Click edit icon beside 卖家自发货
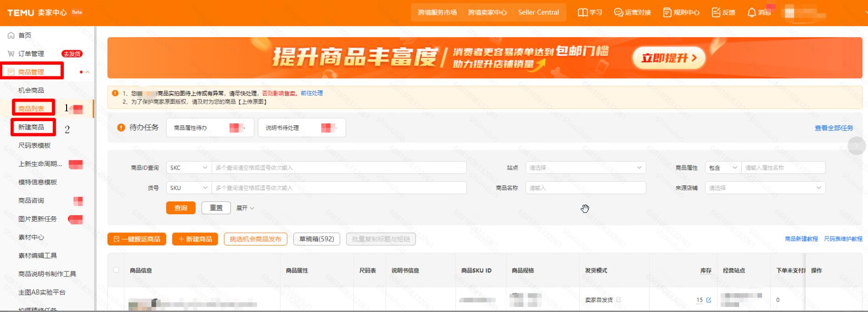This screenshot has height=312, width=868. (619, 300)
